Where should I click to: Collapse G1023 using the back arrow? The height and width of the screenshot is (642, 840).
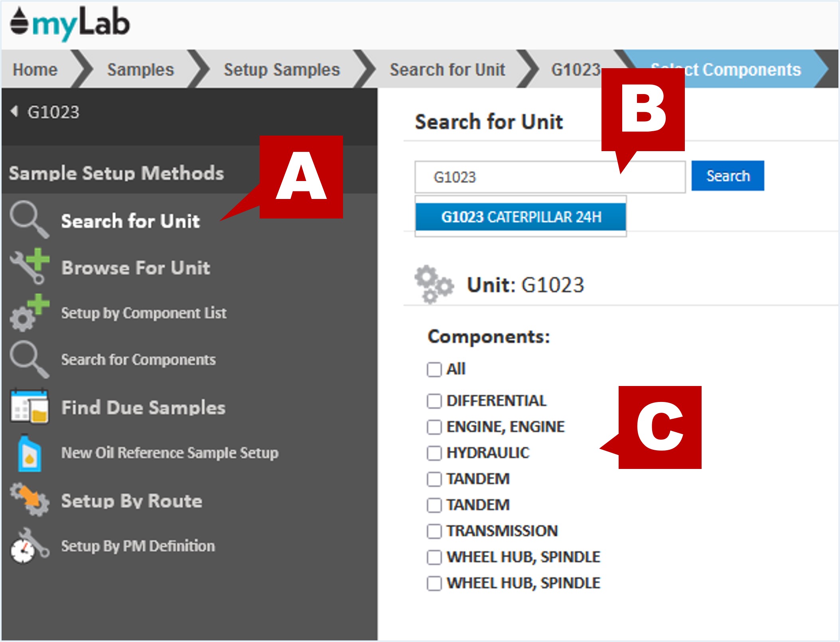15,111
